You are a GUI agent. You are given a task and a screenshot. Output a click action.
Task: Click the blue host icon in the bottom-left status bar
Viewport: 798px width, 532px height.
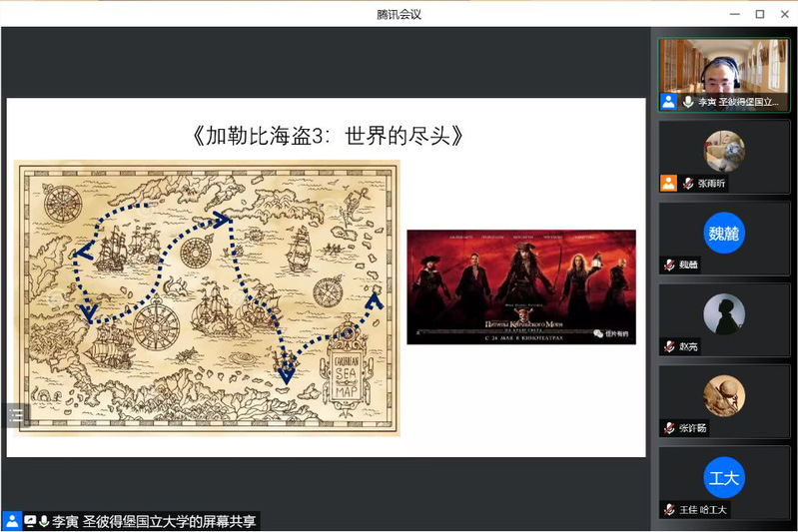pos(12,521)
